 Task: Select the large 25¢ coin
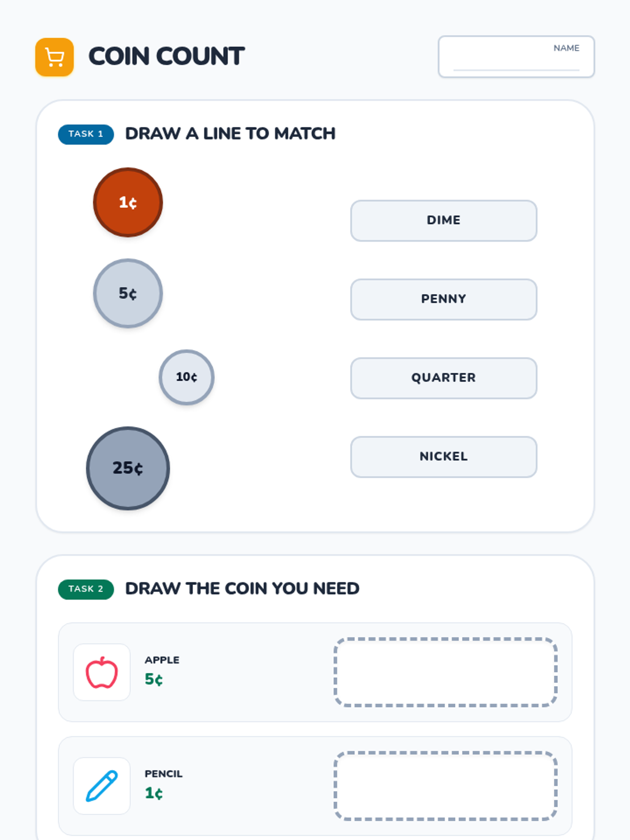pyautogui.click(x=128, y=468)
